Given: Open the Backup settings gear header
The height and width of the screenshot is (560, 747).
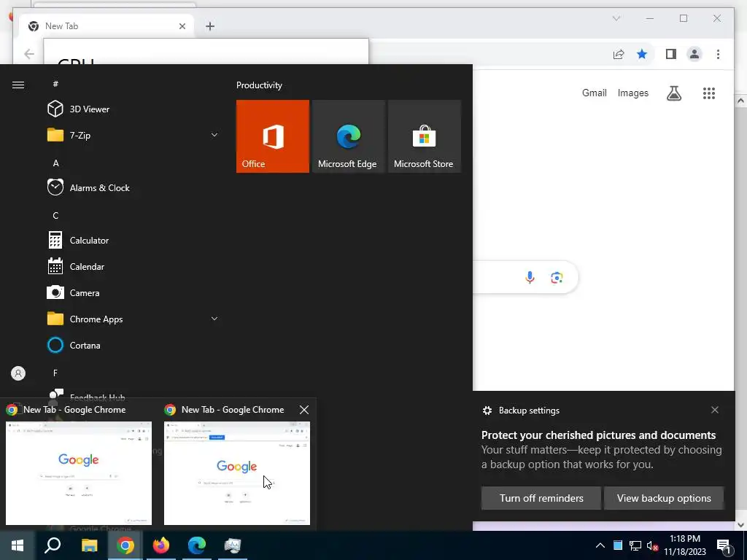Looking at the screenshot, I should [521, 411].
